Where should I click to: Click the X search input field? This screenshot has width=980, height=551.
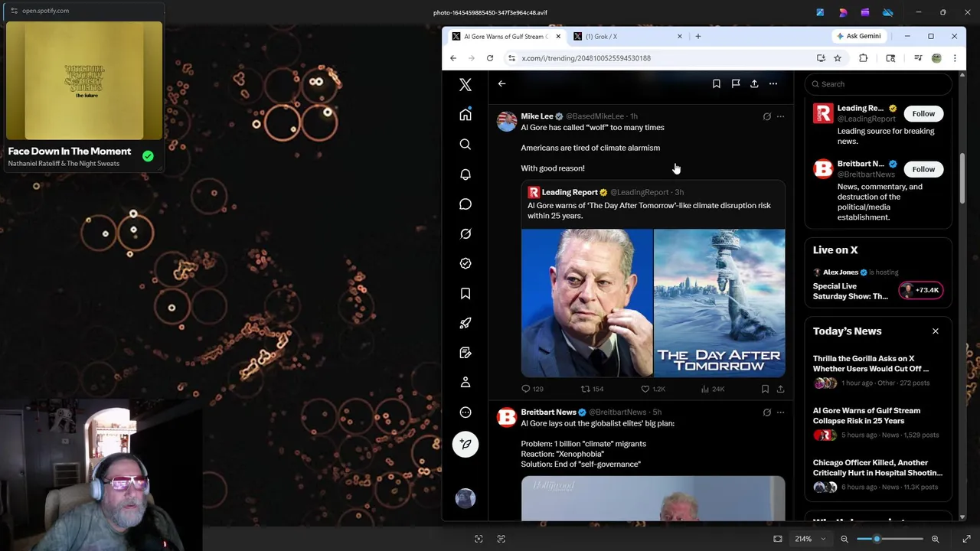[x=878, y=84]
